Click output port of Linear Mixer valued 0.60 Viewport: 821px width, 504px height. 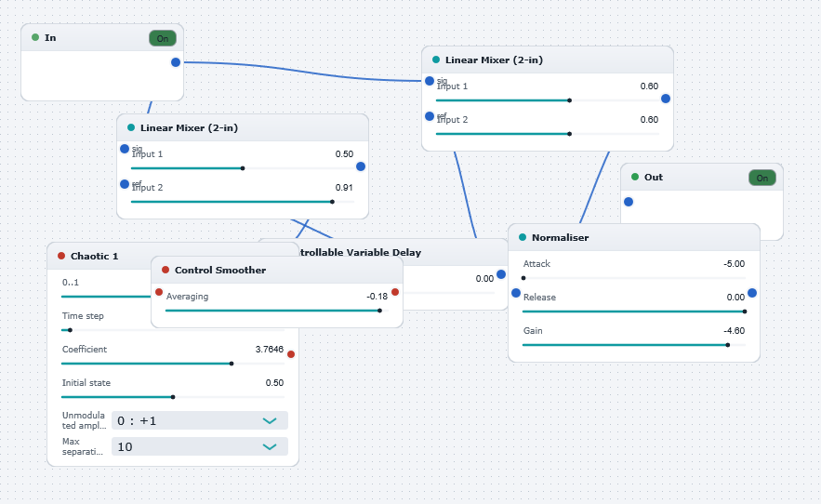666,99
